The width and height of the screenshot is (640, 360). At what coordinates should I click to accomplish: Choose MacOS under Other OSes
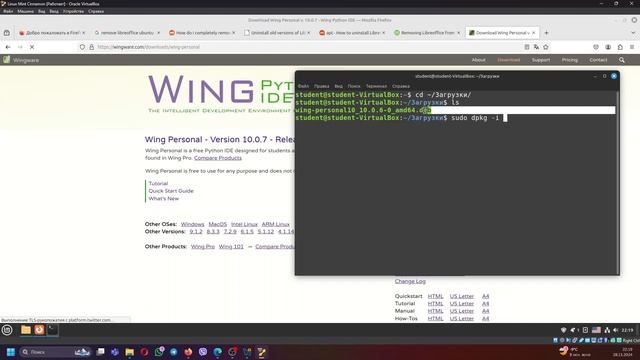pyautogui.click(x=218, y=224)
